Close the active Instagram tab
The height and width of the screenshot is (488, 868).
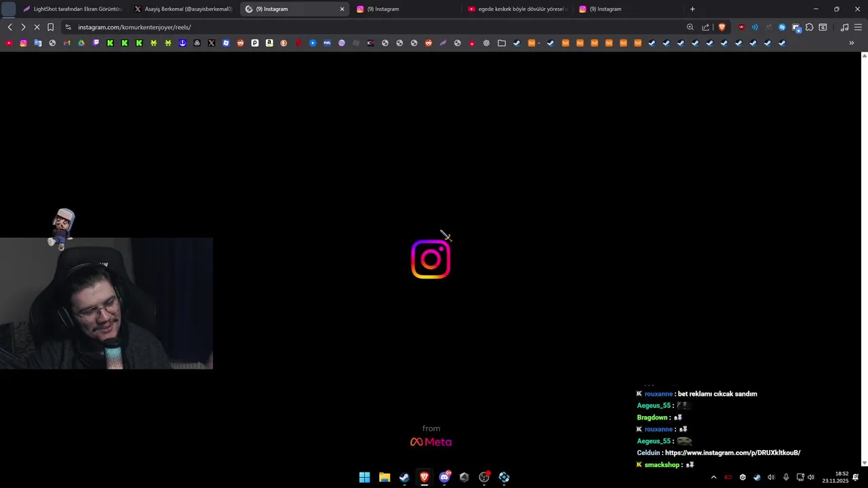(x=342, y=9)
